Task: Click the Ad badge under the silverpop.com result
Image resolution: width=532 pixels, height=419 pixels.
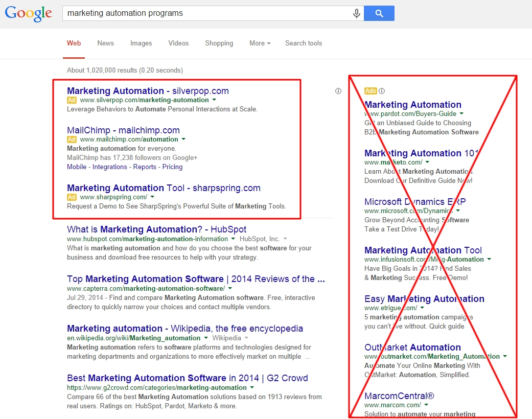Action: (x=72, y=101)
